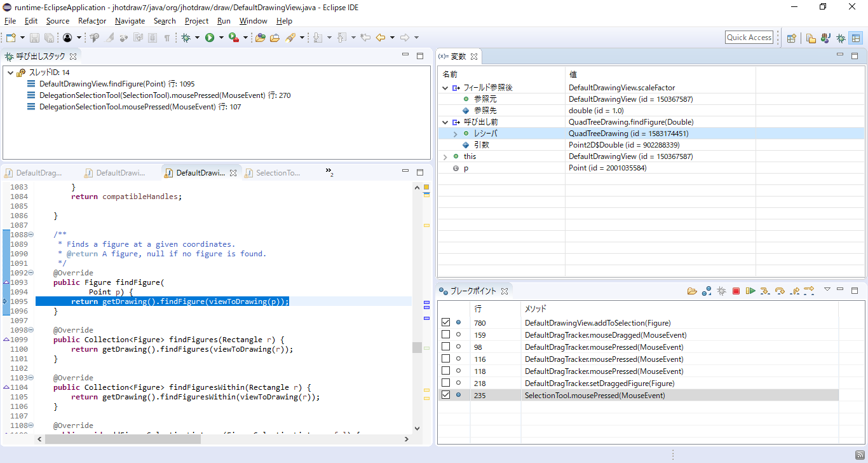Click the Last Edit Location arrow icon

[365, 38]
